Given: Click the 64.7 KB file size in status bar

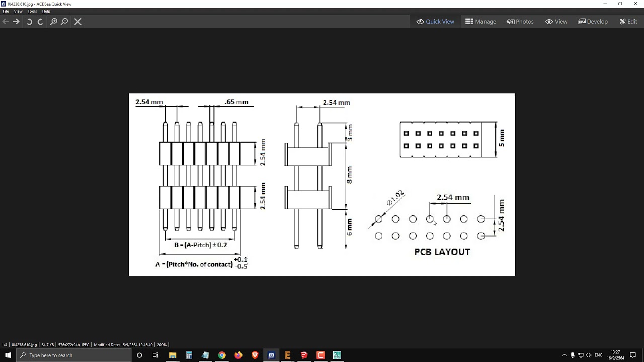Looking at the screenshot, I should [48, 345].
